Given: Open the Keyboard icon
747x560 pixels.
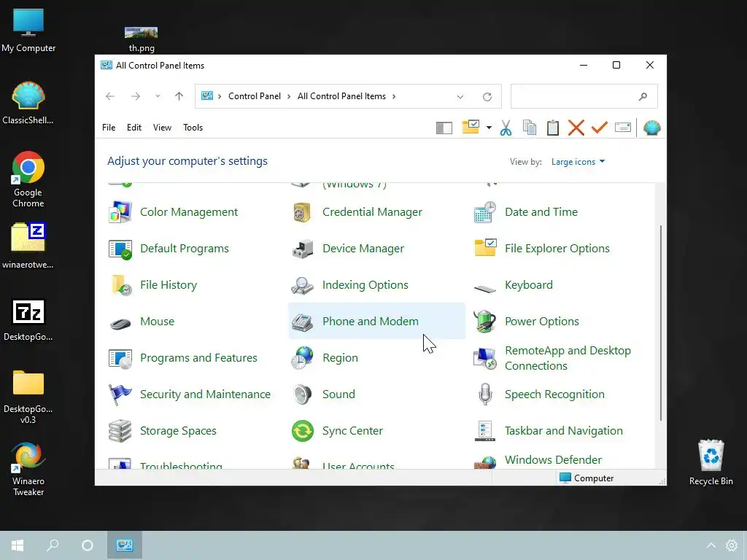Looking at the screenshot, I should click(x=485, y=287).
